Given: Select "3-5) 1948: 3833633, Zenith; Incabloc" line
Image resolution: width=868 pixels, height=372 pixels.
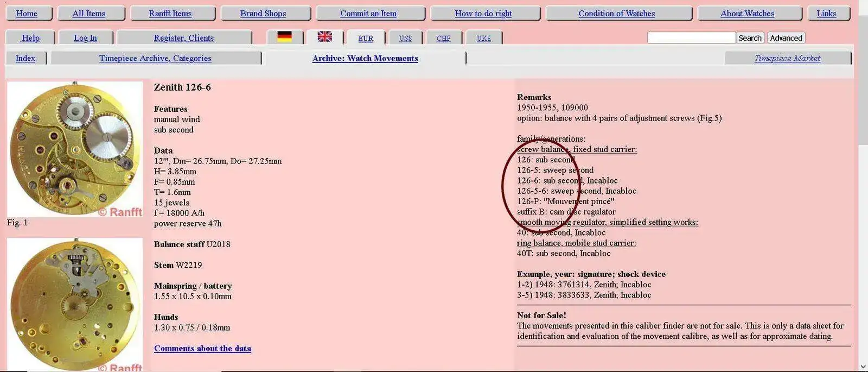Looking at the screenshot, I should [x=584, y=295].
